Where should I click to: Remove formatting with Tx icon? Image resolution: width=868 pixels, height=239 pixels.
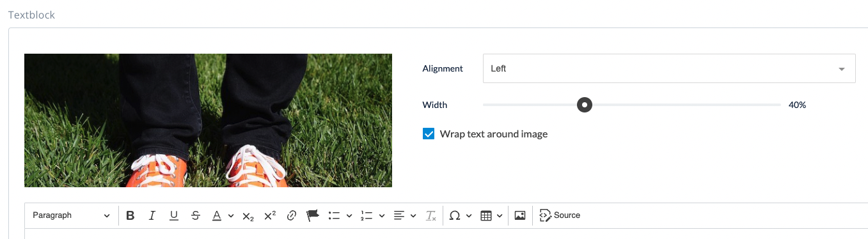click(x=431, y=215)
